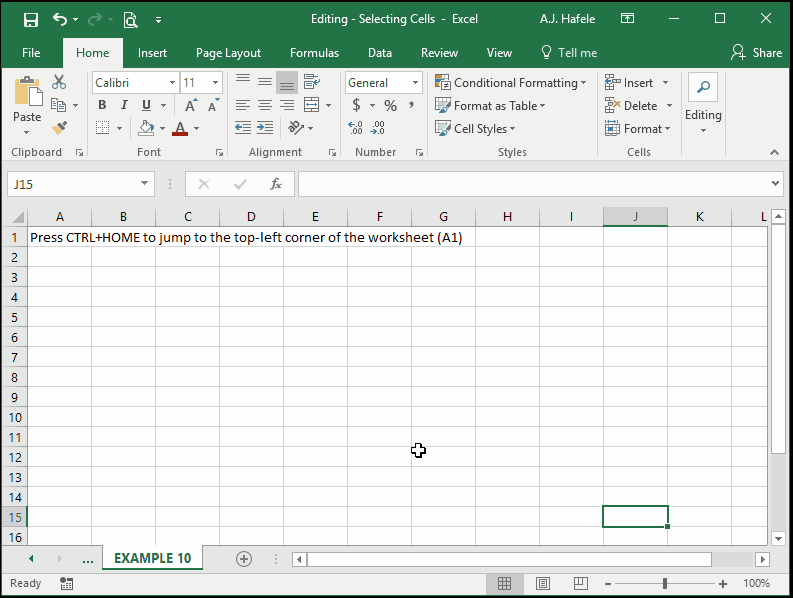
Task: Switch to Page Break Preview
Action: point(581,583)
